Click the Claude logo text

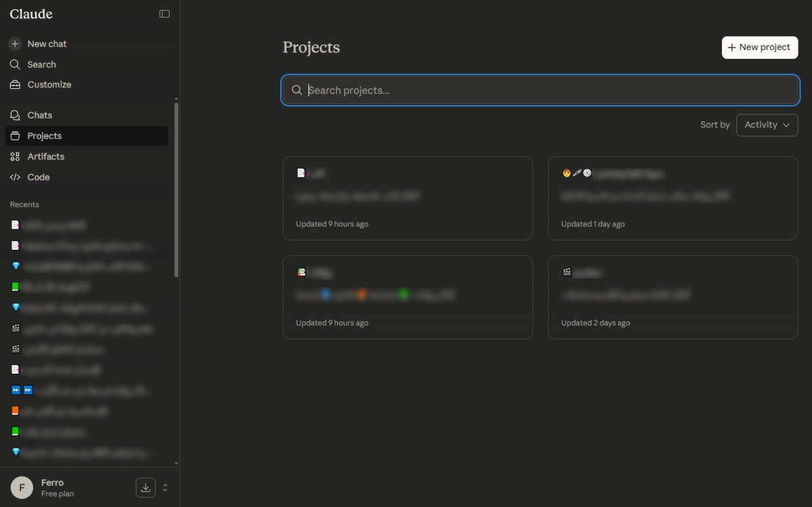coord(31,14)
